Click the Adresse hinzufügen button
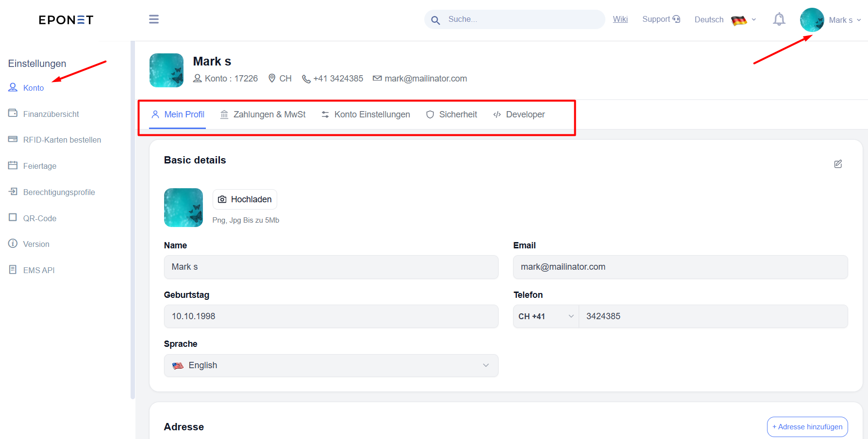The width and height of the screenshot is (868, 439). click(x=807, y=427)
